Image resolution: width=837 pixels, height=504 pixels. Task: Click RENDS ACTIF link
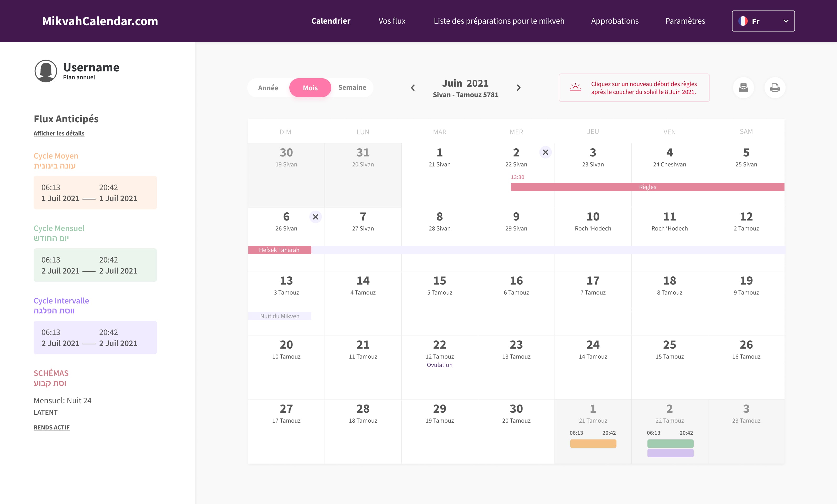(52, 427)
